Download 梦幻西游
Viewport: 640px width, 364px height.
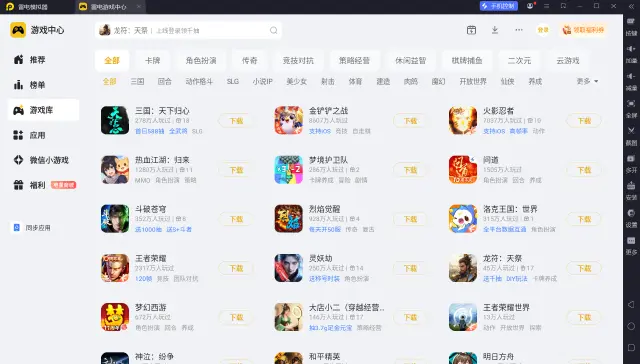pyautogui.click(x=236, y=317)
